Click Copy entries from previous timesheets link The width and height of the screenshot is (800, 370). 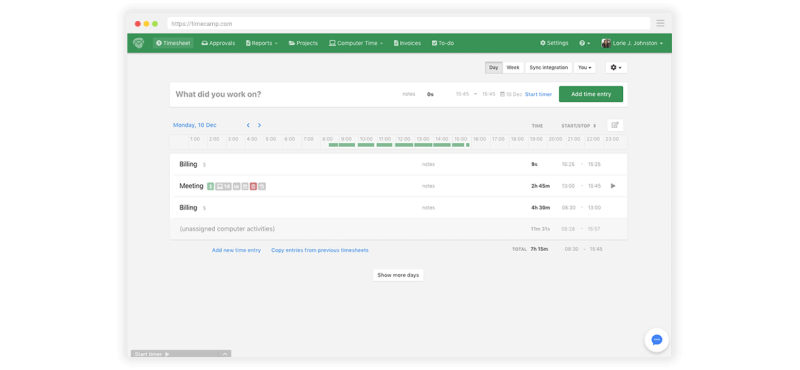(320, 250)
